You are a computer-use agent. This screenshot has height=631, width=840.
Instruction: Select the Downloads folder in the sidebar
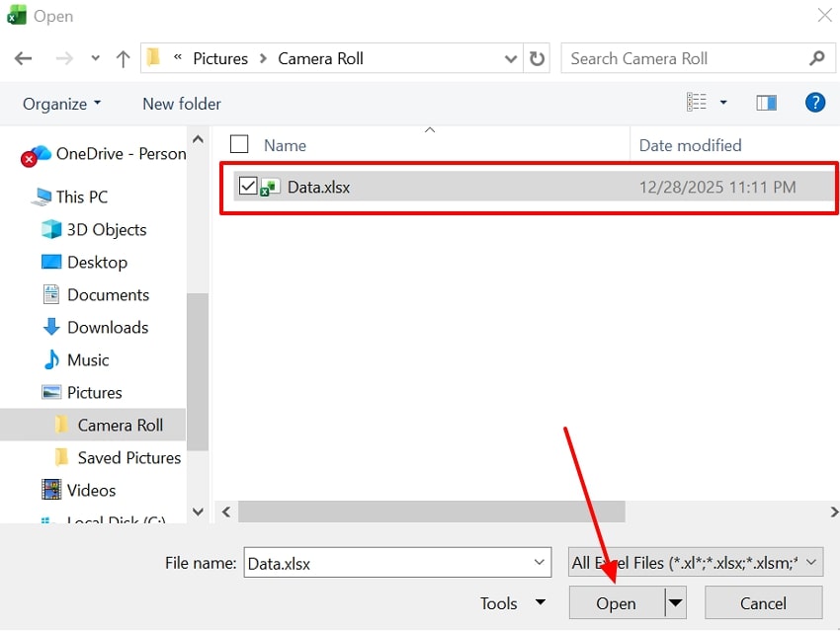coord(106,327)
